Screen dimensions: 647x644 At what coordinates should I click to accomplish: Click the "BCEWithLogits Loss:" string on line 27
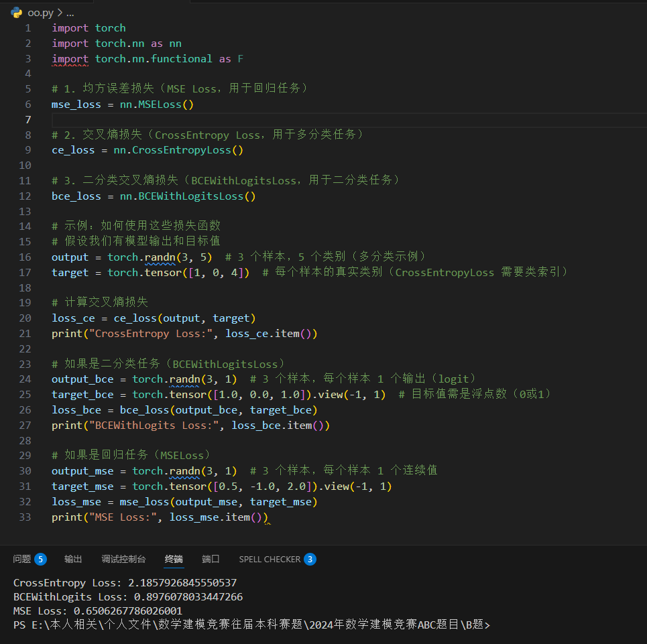154,426
